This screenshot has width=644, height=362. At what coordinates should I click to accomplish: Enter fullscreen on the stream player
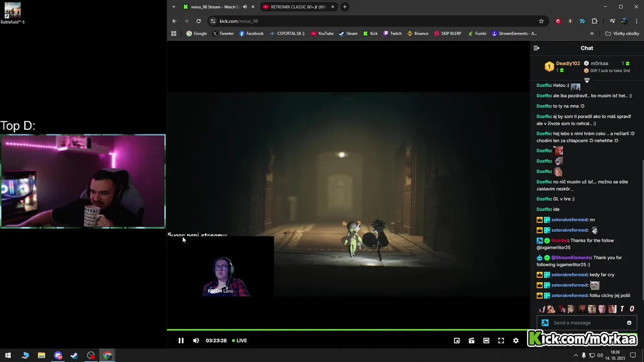[x=501, y=340]
